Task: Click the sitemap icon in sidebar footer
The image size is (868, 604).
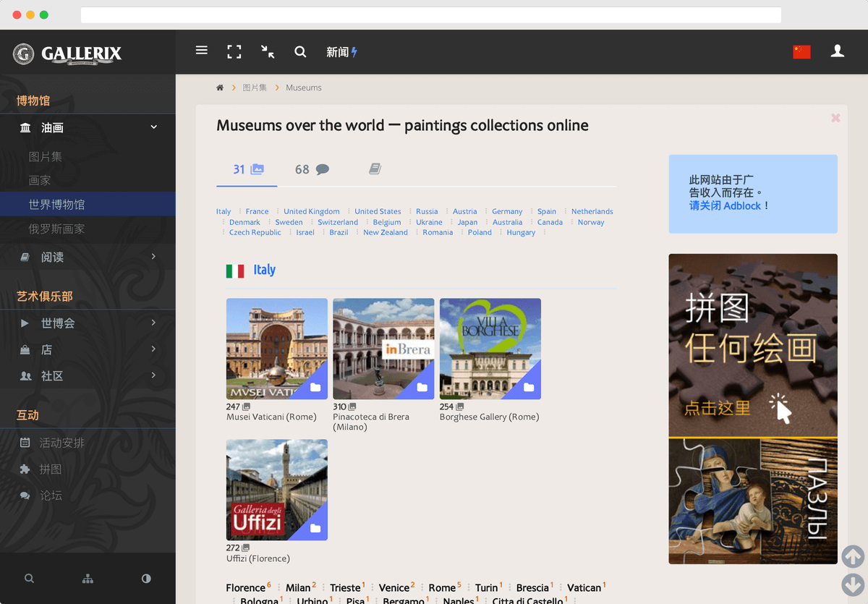Action: tap(88, 579)
